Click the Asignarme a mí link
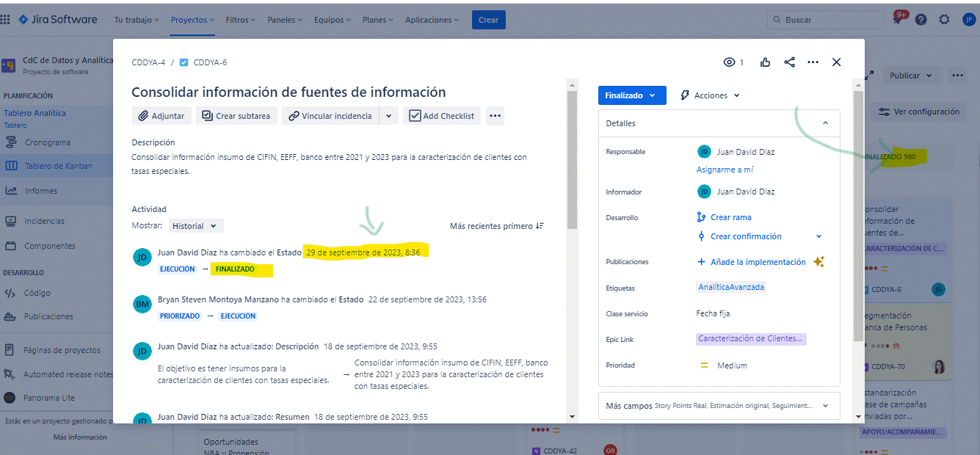The height and width of the screenshot is (455, 980). pyautogui.click(x=725, y=170)
